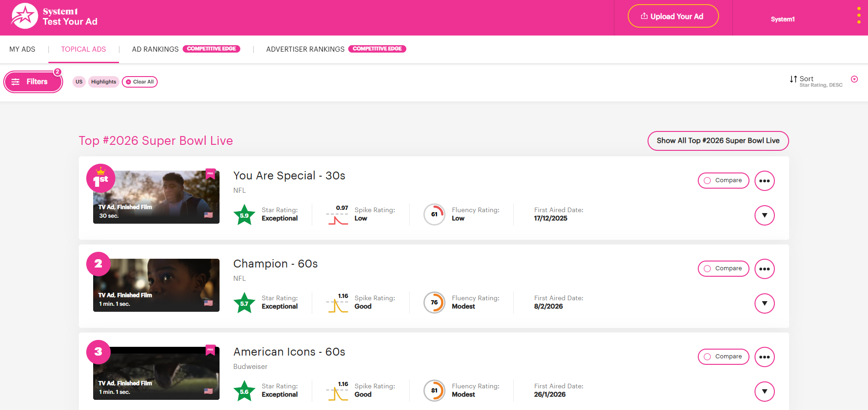The height and width of the screenshot is (410, 868).
Task: Click the 1st place crown badge
Action: click(x=101, y=178)
